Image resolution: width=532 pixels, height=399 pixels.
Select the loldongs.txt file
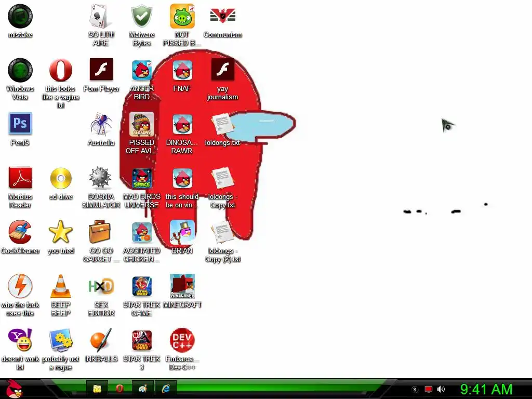222,124
